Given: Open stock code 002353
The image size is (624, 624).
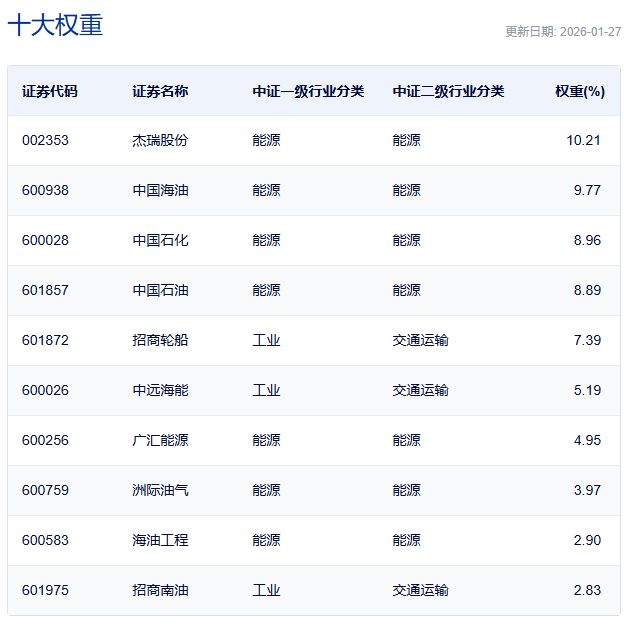Looking at the screenshot, I should tap(45, 140).
